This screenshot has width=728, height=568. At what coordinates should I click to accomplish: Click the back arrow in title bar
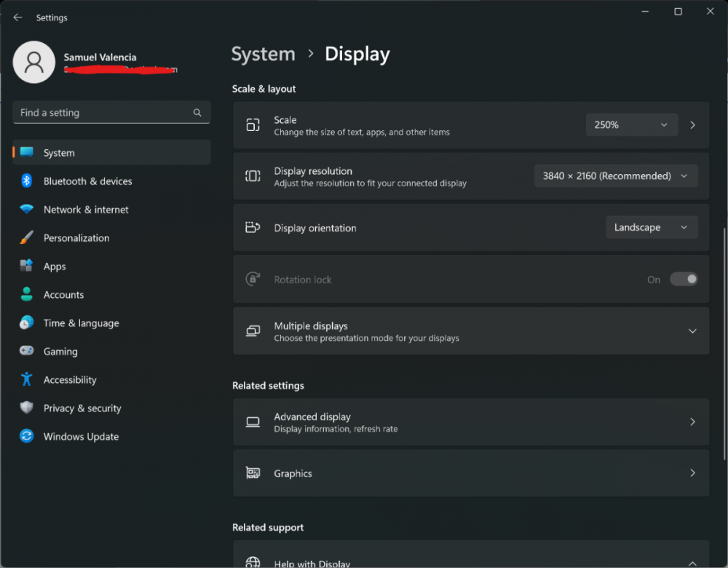pos(18,17)
